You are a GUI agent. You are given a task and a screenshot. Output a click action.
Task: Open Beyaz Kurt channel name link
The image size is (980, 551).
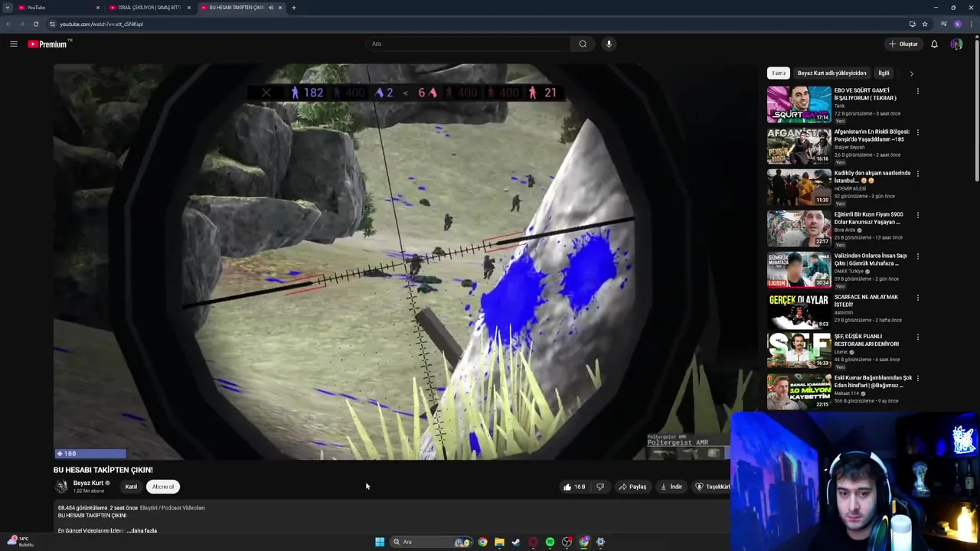[88, 483]
